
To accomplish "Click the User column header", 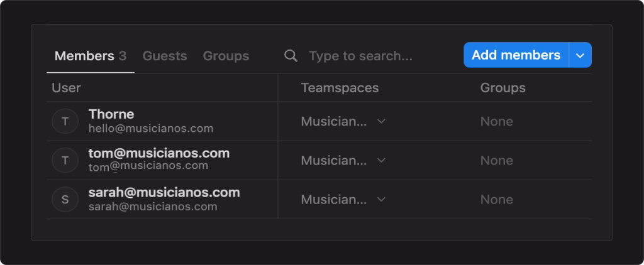I will 66,88.
